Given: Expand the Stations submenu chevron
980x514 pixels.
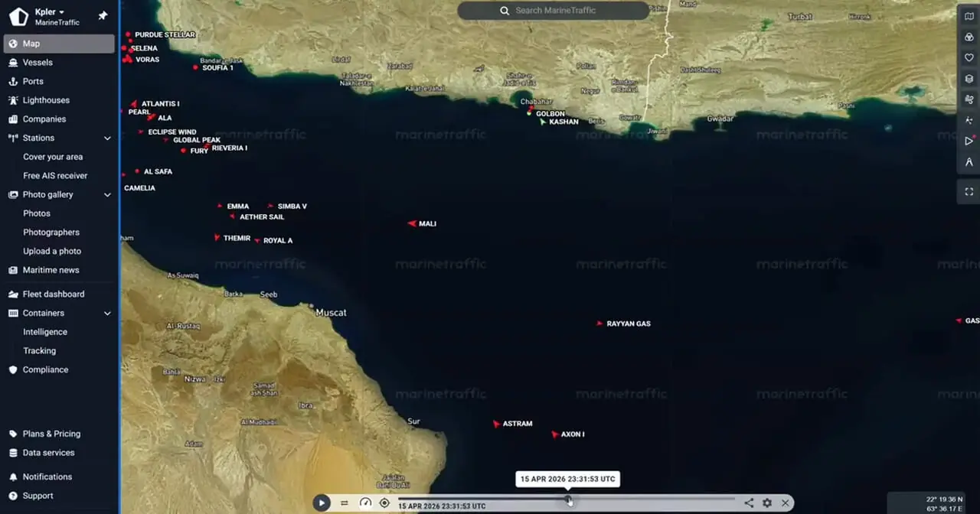Looking at the screenshot, I should coord(107,138).
